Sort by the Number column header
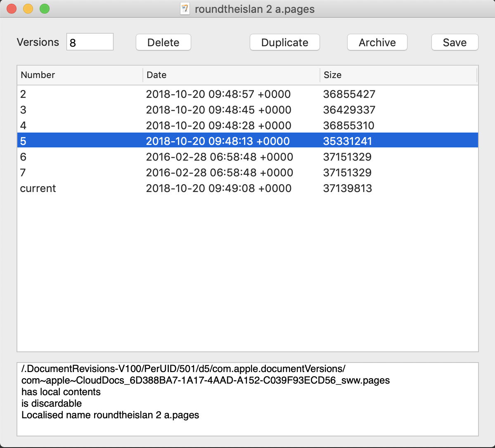This screenshot has width=495, height=448. click(80, 75)
